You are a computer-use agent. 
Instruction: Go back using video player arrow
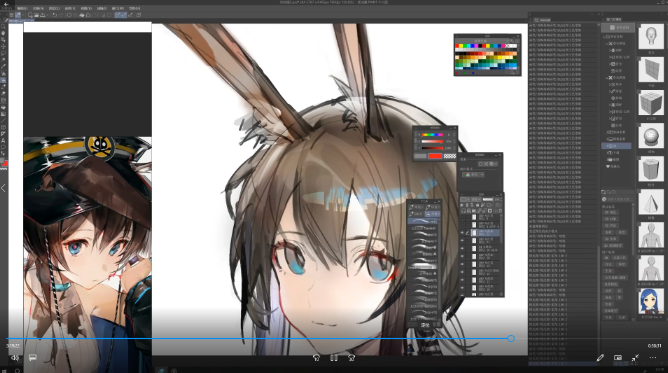(x=6, y=3)
